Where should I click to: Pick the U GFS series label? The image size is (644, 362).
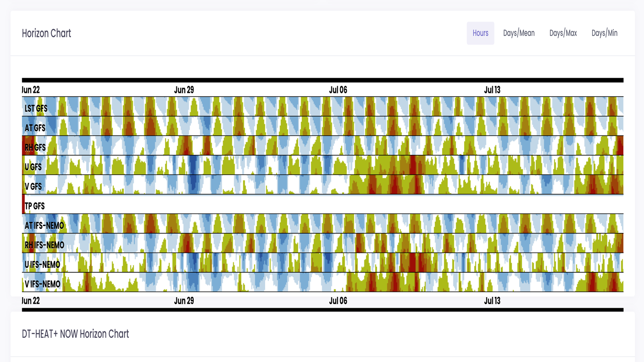[33, 167]
